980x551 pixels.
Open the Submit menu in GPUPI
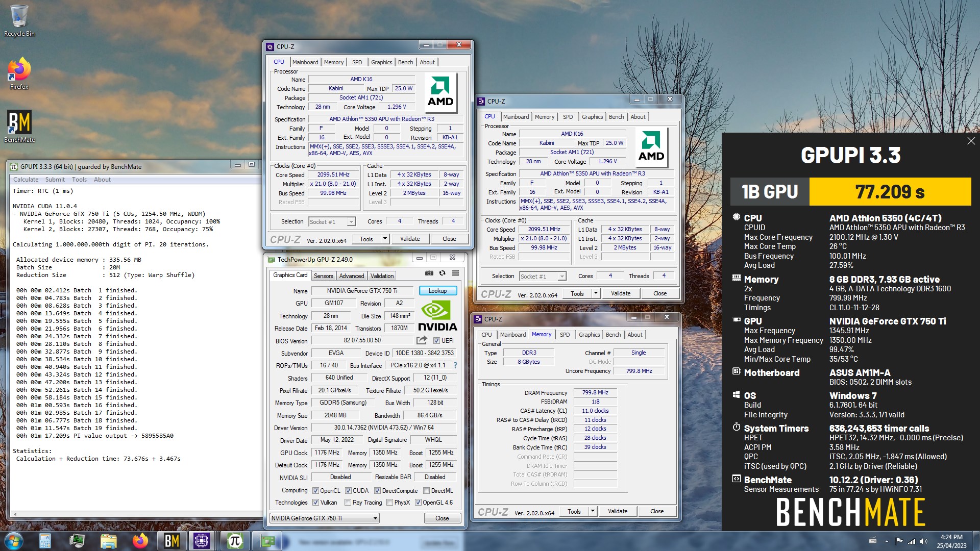55,180
